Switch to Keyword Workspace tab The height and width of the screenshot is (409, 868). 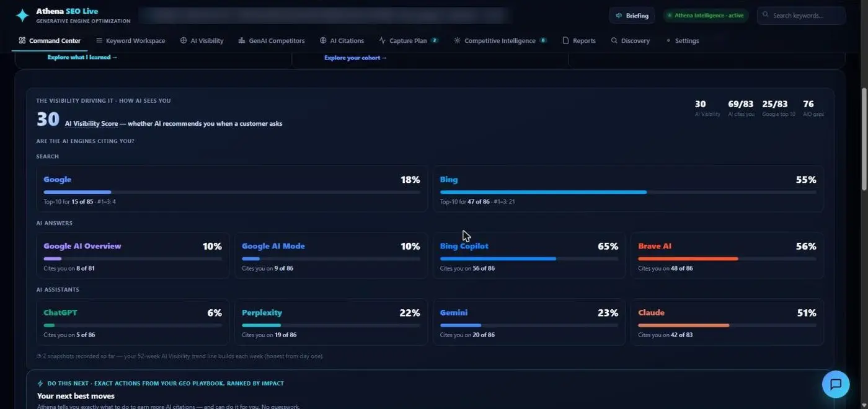[131, 41]
